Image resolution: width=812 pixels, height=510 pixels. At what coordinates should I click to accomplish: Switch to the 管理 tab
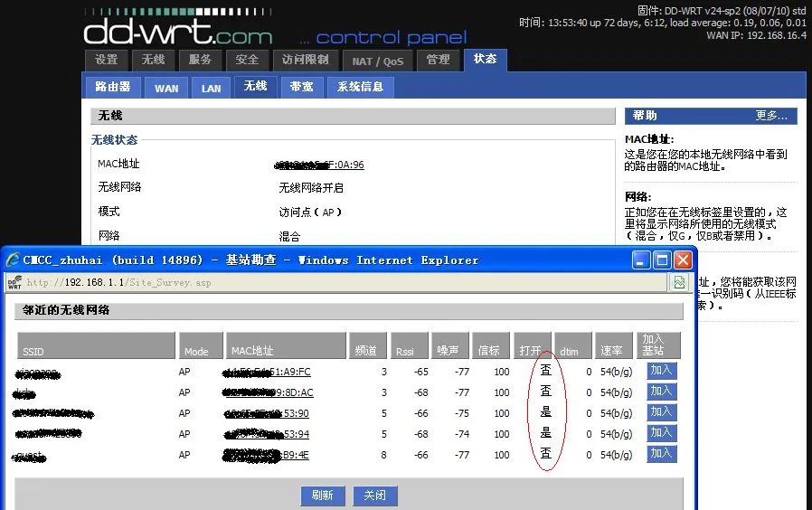click(438, 60)
